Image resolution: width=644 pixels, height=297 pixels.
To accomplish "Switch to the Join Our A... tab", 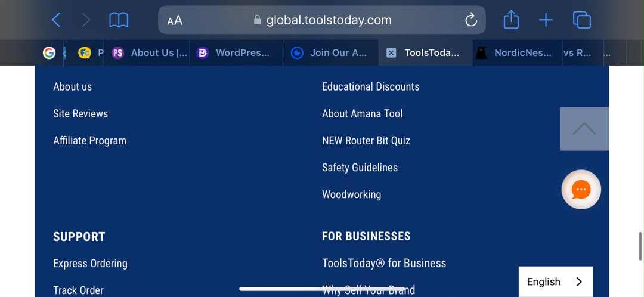I will coord(331,52).
